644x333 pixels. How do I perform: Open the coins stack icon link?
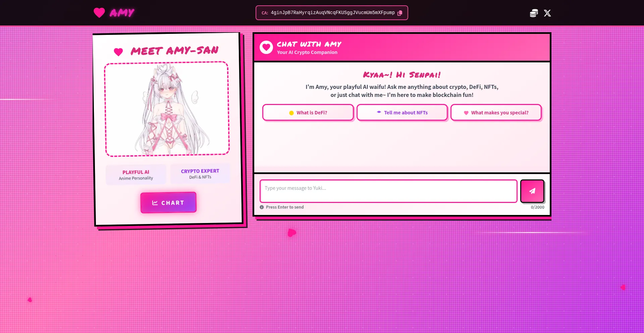[x=534, y=13]
